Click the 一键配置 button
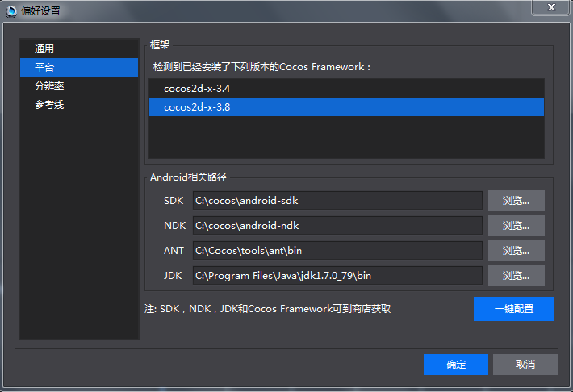Viewport: 573px width, 392px height. coord(514,309)
